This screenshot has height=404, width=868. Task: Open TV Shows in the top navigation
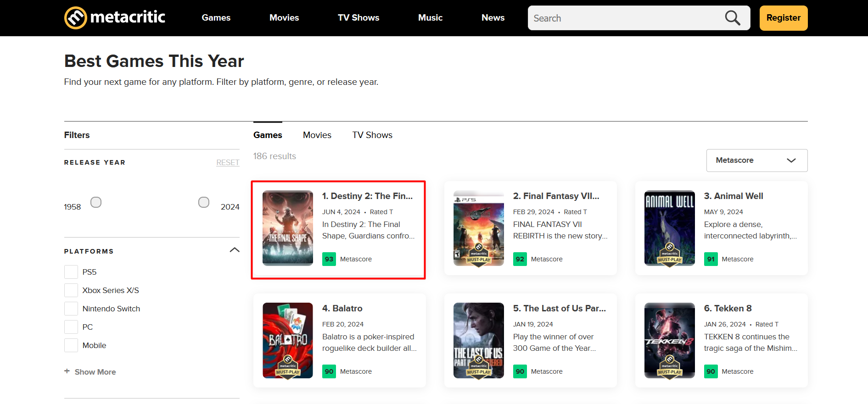coord(358,18)
